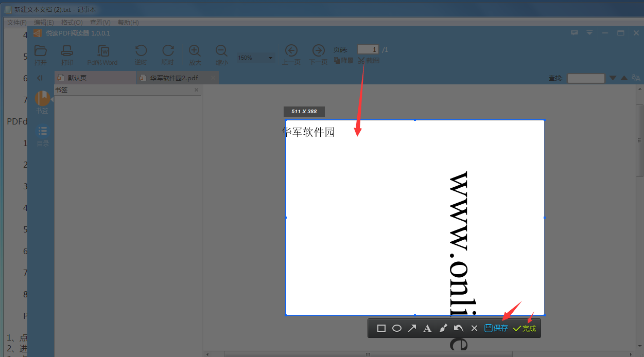Collapse sidebar with the back arrow icon

pyautogui.click(x=40, y=78)
